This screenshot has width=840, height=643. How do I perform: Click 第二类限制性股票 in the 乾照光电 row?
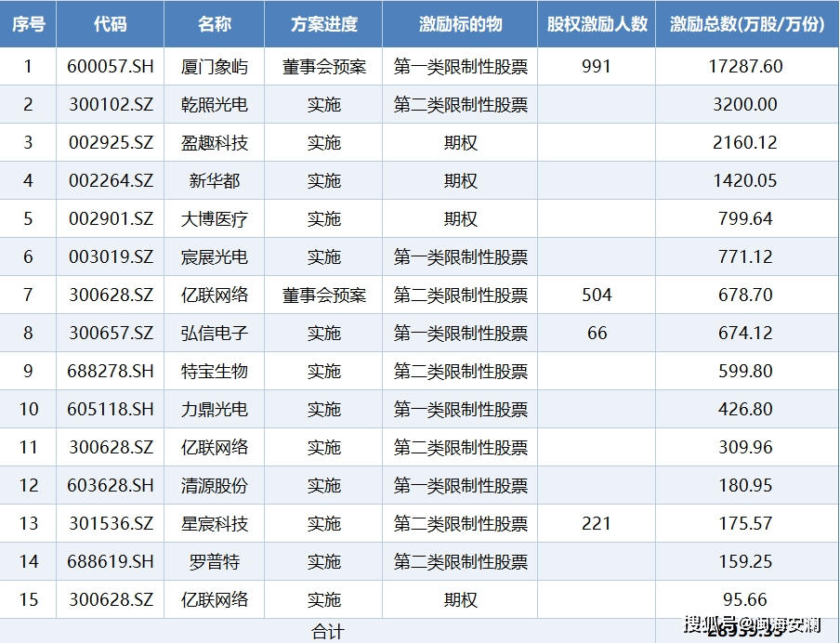click(x=460, y=104)
